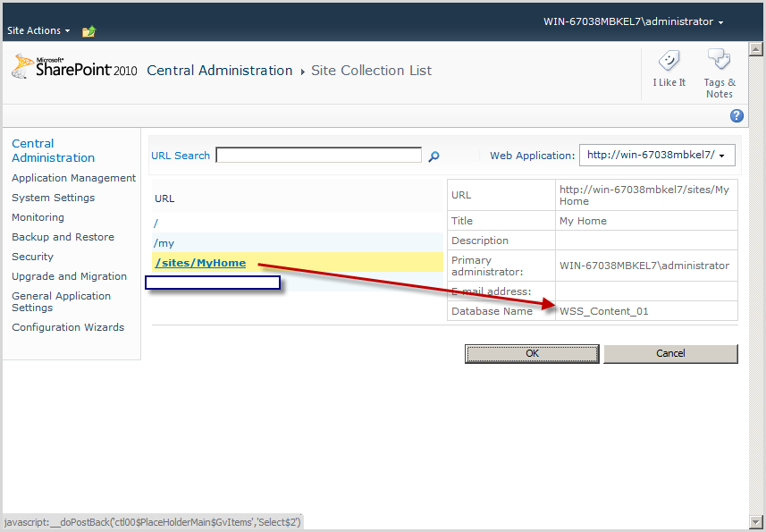The width and height of the screenshot is (766, 532).
Task: Open the Site Actions menu
Action: coord(38,30)
